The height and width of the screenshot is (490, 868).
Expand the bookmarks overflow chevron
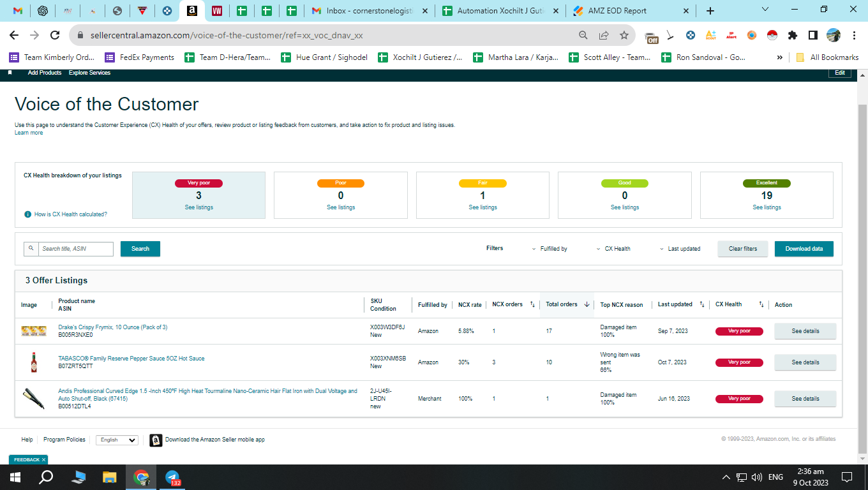780,57
